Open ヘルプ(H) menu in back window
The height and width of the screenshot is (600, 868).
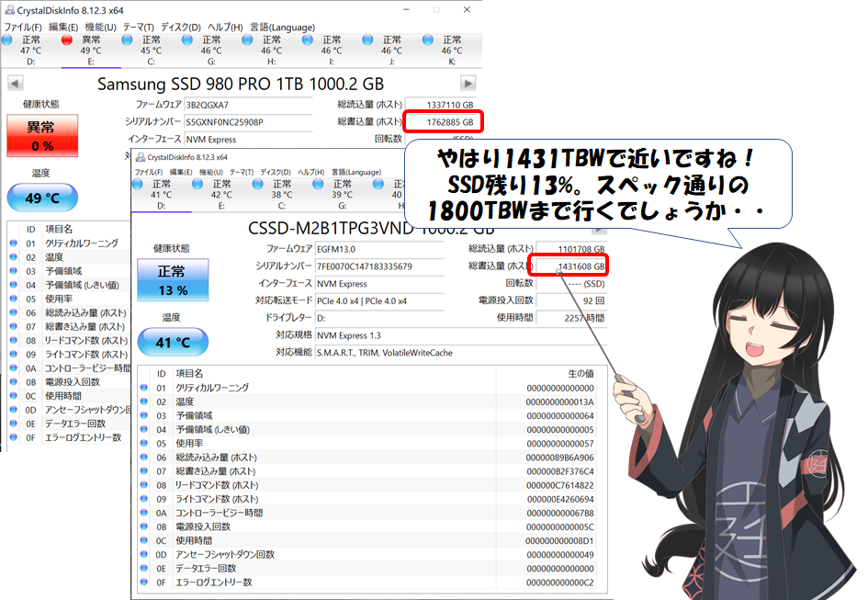pyautogui.click(x=225, y=28)
